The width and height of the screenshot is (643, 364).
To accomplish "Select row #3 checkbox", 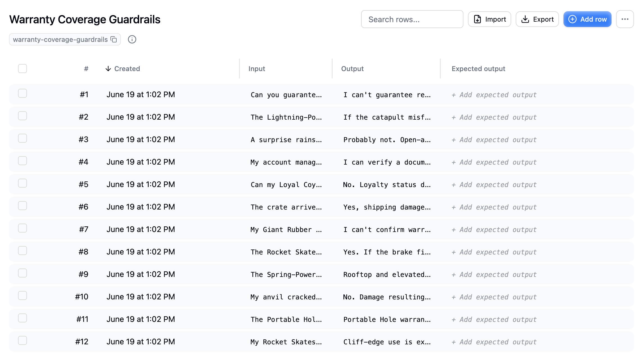I will [x=22, y=138].
